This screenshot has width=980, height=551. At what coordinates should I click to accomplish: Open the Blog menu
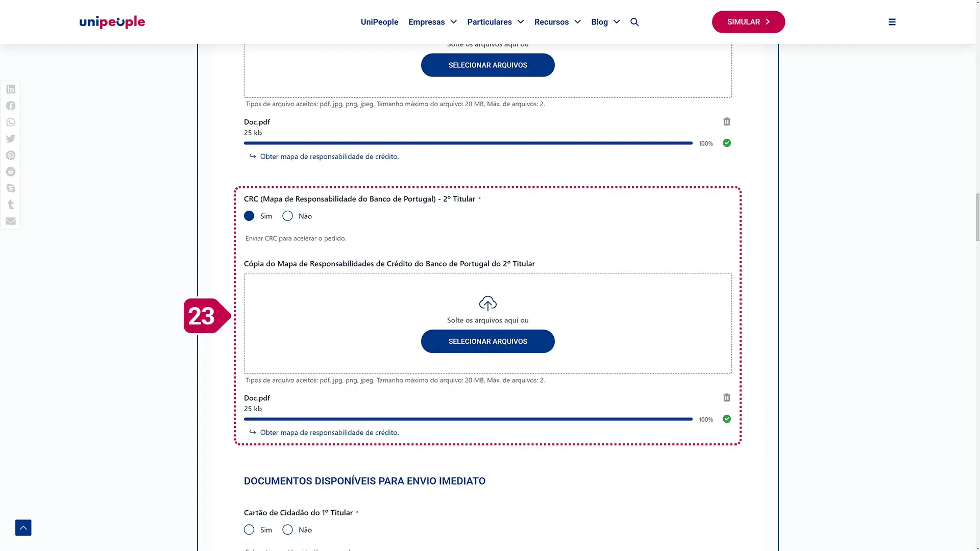[x=605, y=22]
